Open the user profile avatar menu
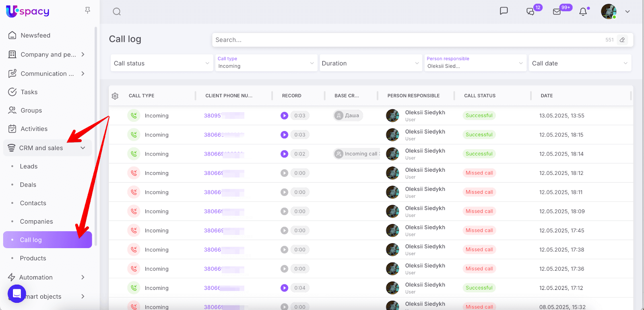This screenshot has height=310, width=644. pyautogui.click(x=609, y=12)
